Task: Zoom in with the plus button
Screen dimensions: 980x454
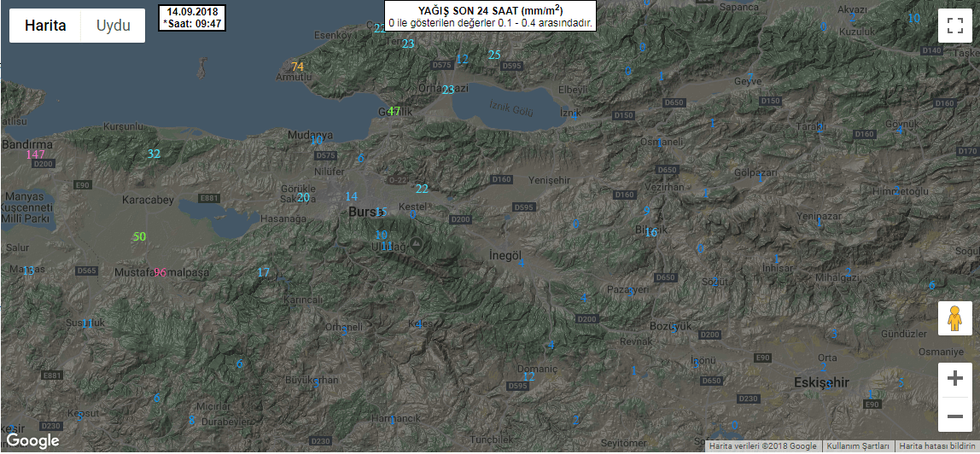Action: click(x=954, y=379)
